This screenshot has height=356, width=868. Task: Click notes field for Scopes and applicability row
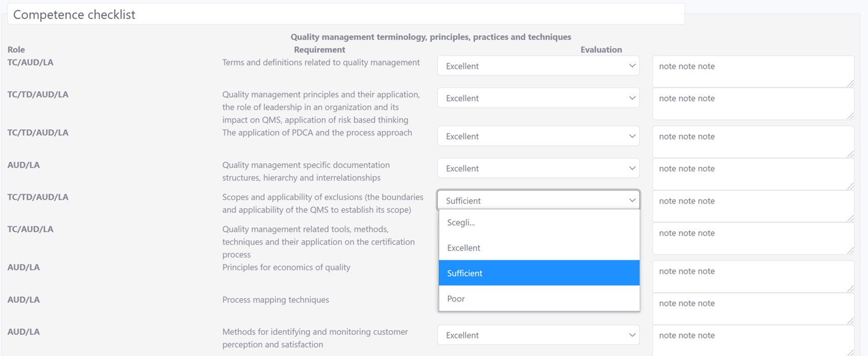[752, 206]
